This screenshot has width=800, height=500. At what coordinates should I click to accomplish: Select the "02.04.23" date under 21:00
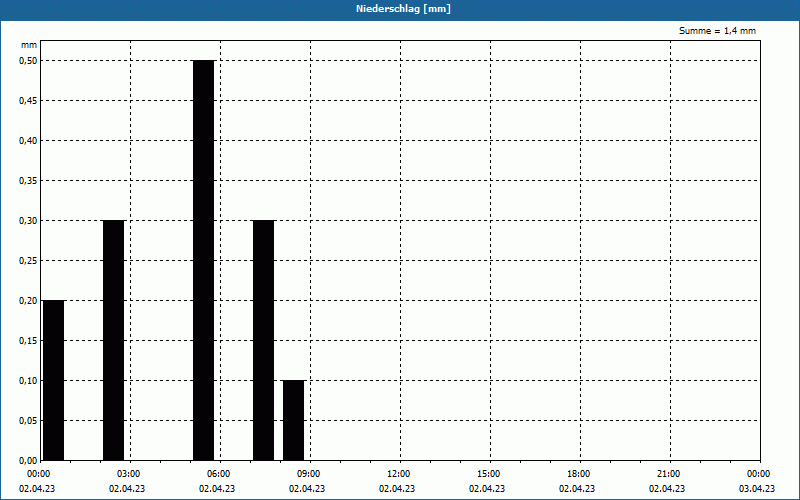point(667,489)
